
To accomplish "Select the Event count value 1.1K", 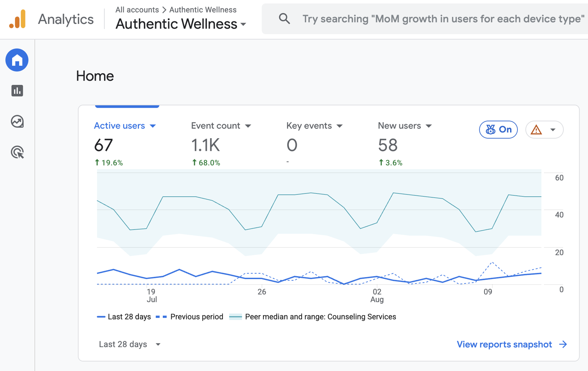I will (205, 145).
